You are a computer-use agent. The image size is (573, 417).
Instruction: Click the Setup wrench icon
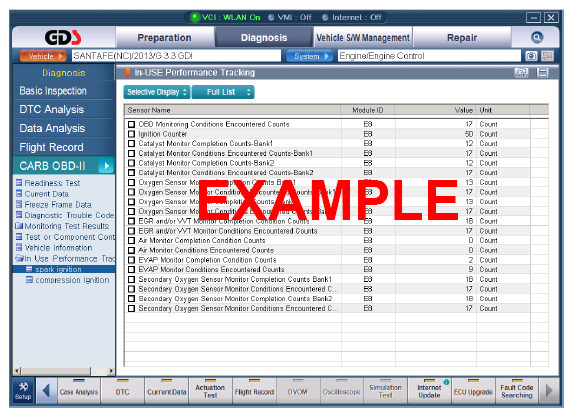(x=23, y=391)
